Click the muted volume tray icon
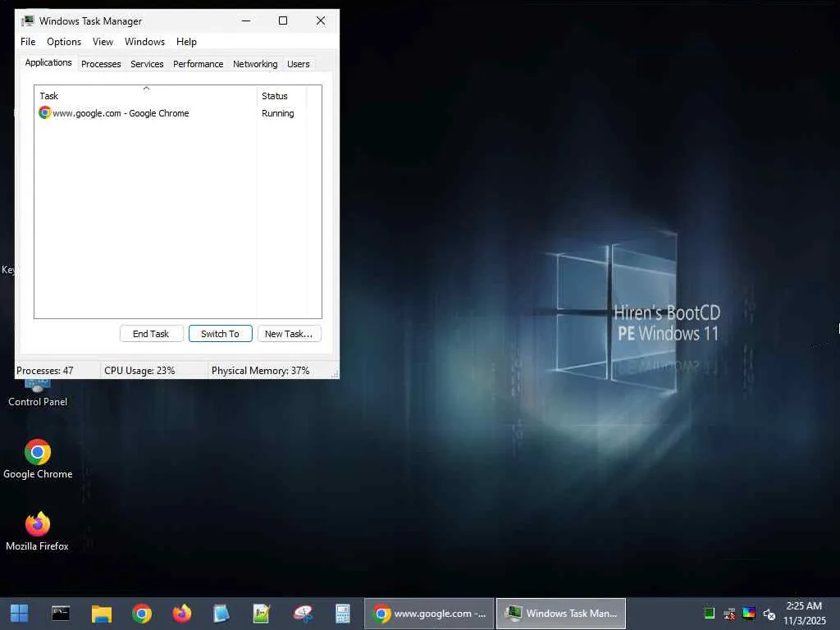The image size is (840, 630). (769, 614)
